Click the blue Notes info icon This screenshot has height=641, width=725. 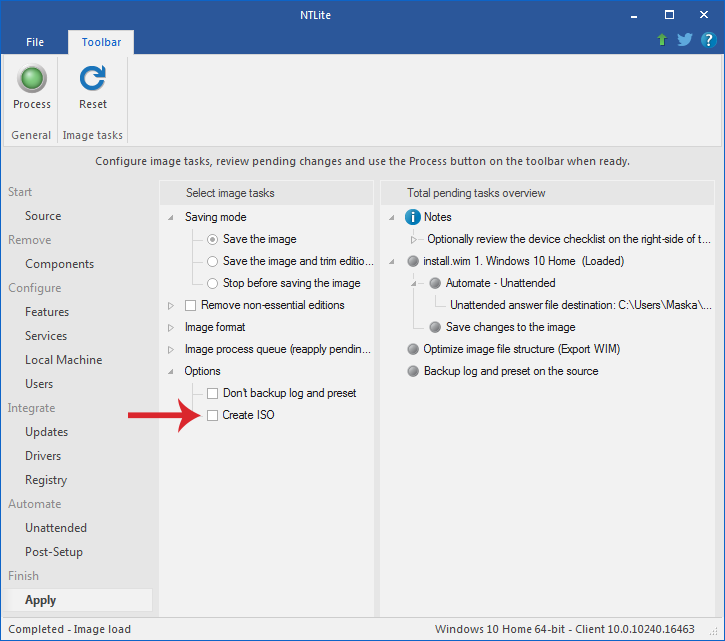coord(412,217)
